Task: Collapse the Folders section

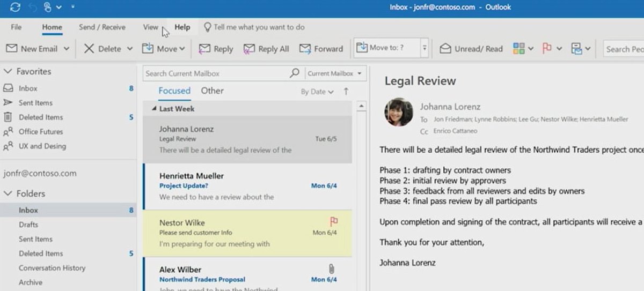Action: coord(8,193)
